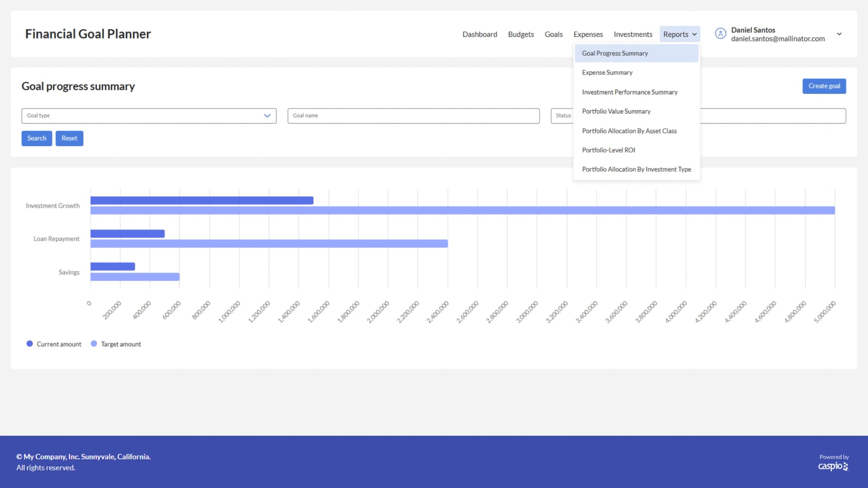Click the Caspio logo in footer
The height and width of the screenshot is (488, 868).
(x=833, y=466)
